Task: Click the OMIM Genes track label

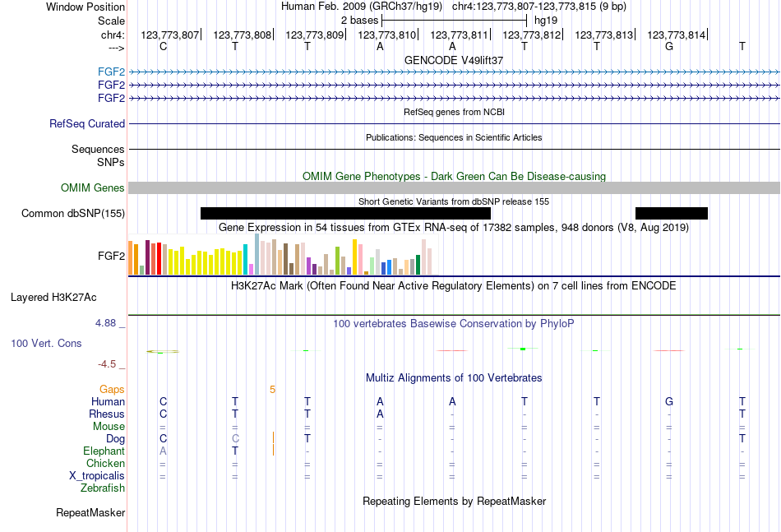Action: point(93,187)
